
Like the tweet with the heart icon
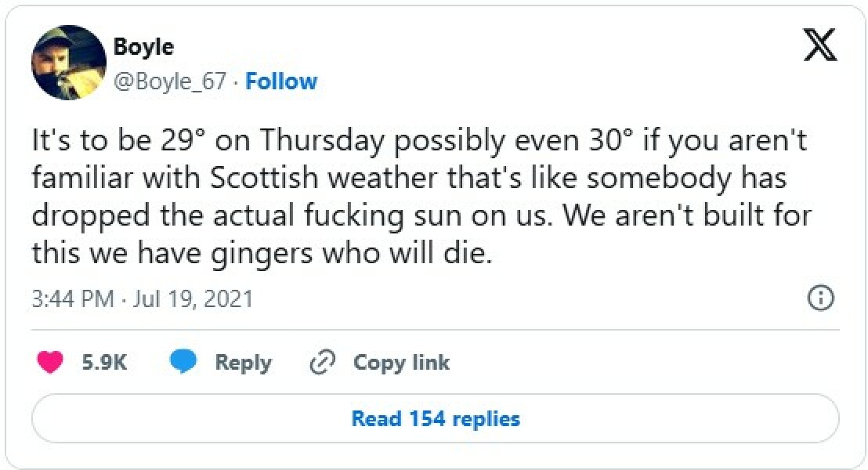coord(50,362)
